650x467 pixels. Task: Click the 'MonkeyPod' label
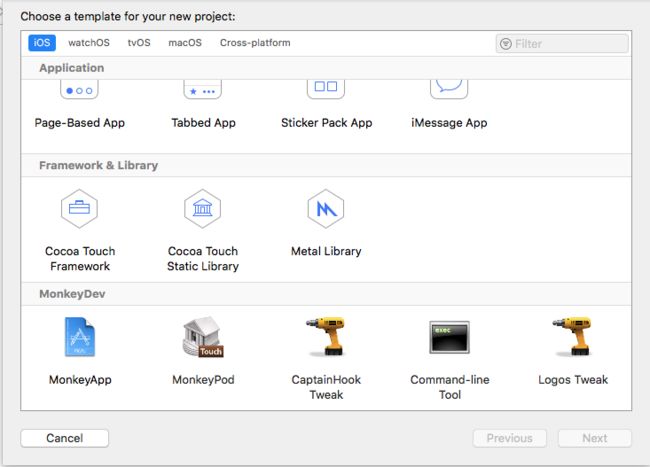[x=203, y=380]
